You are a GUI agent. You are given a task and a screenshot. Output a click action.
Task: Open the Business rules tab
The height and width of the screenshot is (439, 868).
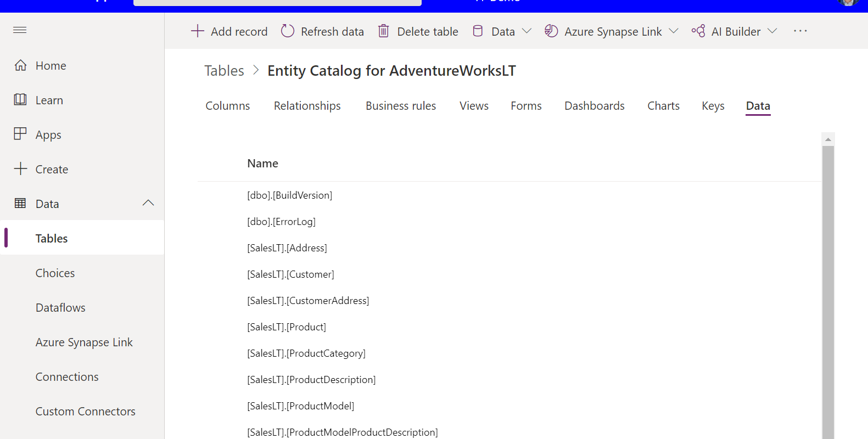(401, 105)
